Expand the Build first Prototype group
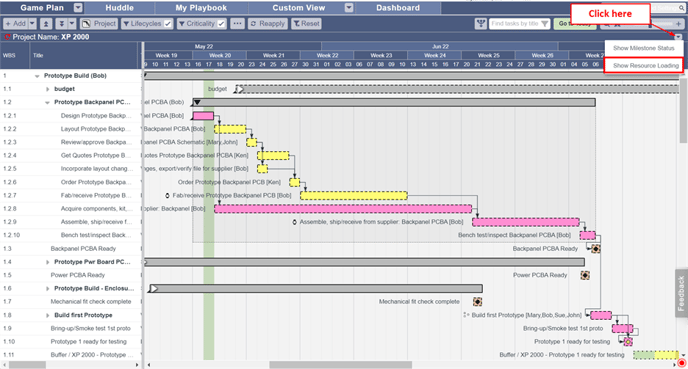This screenshot has height=369, width=688. 47,315
